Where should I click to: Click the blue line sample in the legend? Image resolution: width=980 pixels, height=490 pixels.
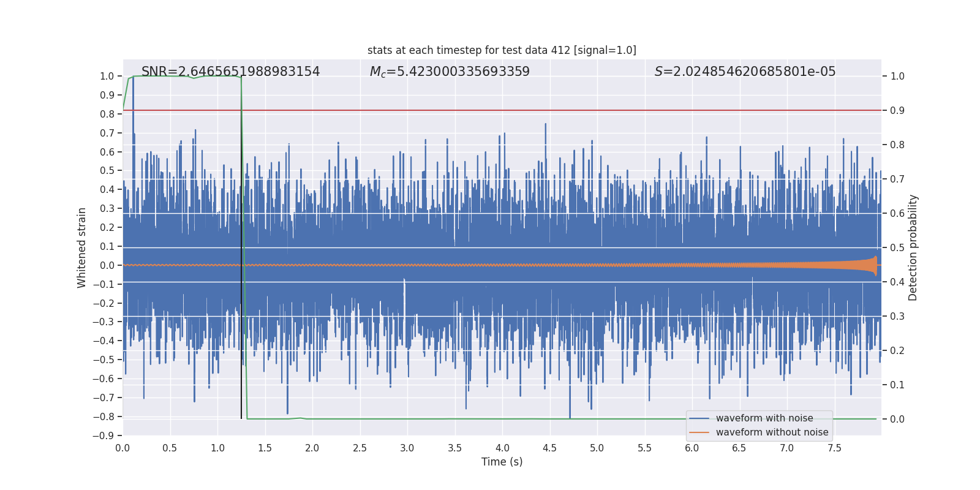tap(699, 418)
